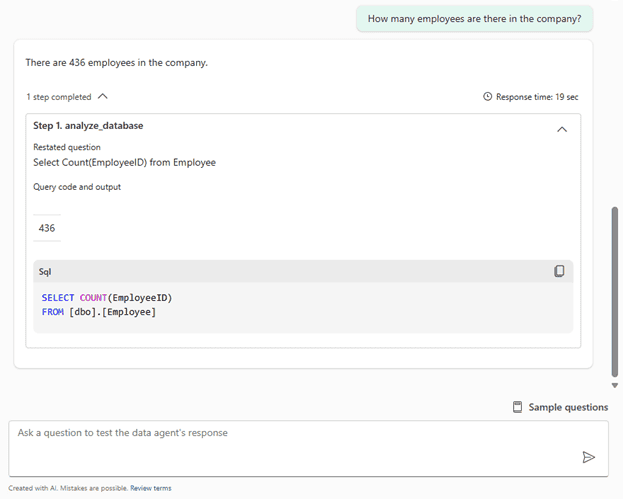
Task: Click the user question message bubble
Action: (474, 19)
